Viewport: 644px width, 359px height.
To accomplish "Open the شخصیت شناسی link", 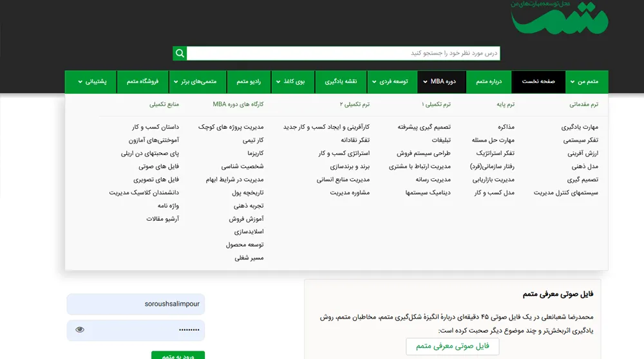I will 242,167.
